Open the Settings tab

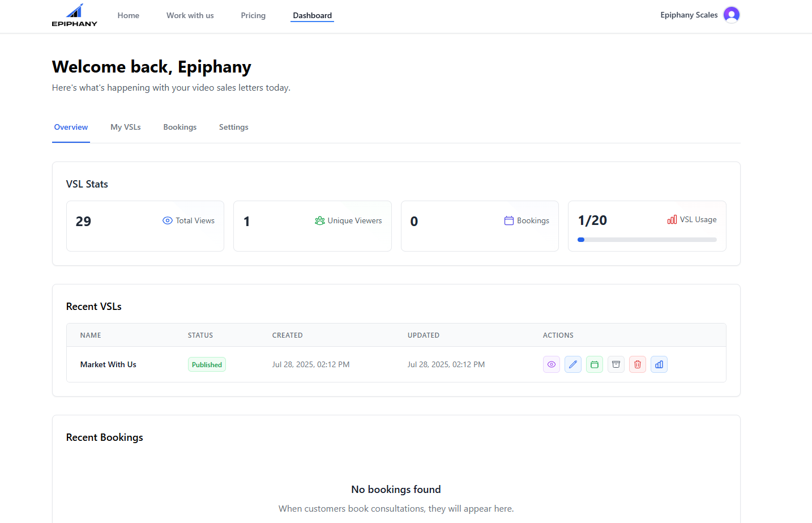(x=234, y=127)
